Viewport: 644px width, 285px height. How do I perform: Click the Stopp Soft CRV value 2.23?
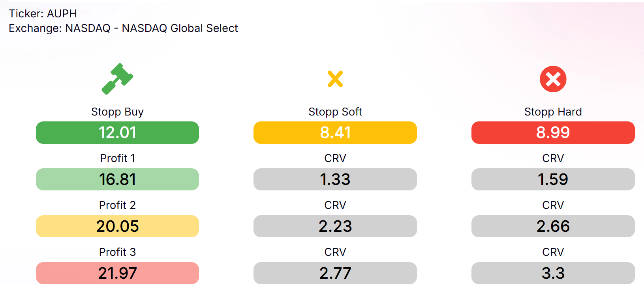point(335,226)
